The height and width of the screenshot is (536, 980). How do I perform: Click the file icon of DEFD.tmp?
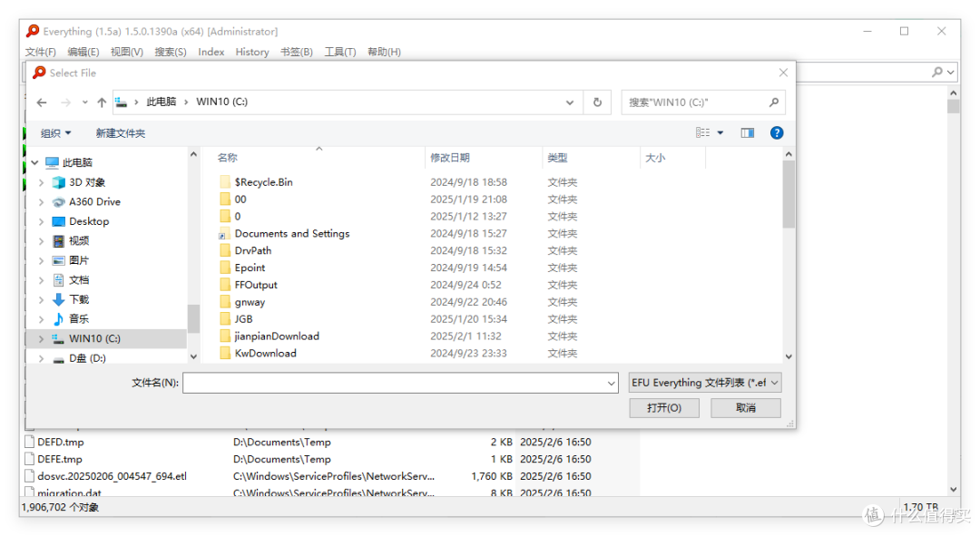29,442
